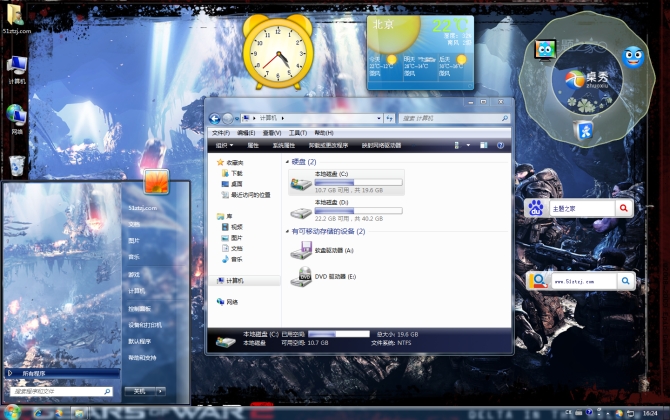Select the 网络 desktop icon
The width and height of the screenshot is (670, 420).
point(17,120)
